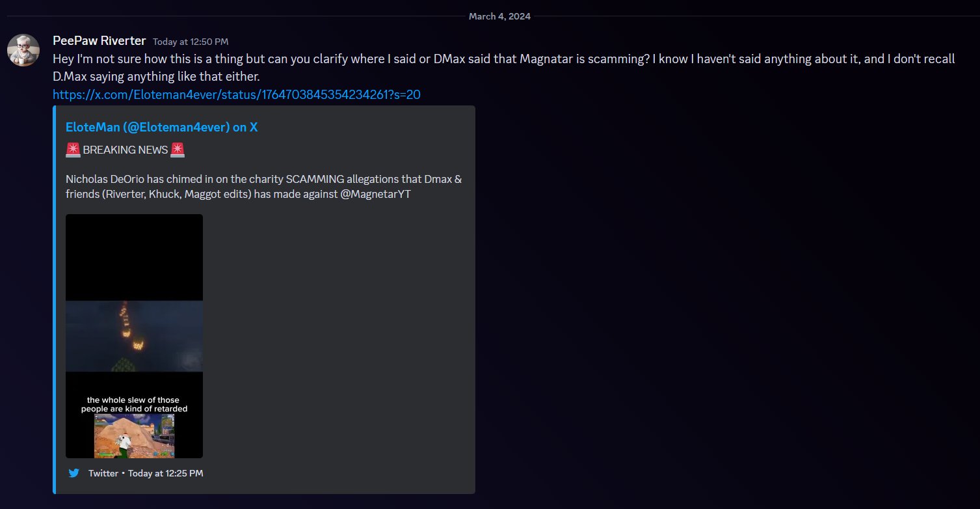Viewport: 980px width, 509px height.
Task: Click the embed footer text Twitter • Today at 12:25 PM
Action: 146,473
